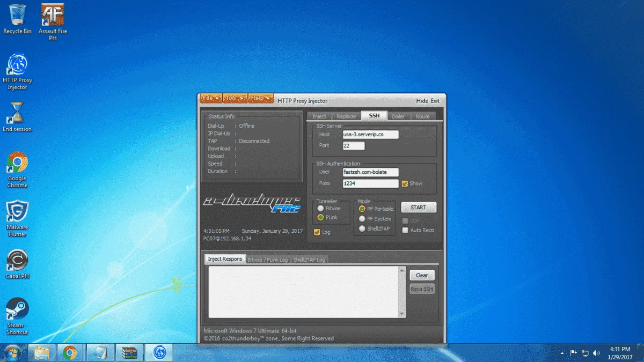Open the Bitvise / PLink Log tab

point(267,260)
